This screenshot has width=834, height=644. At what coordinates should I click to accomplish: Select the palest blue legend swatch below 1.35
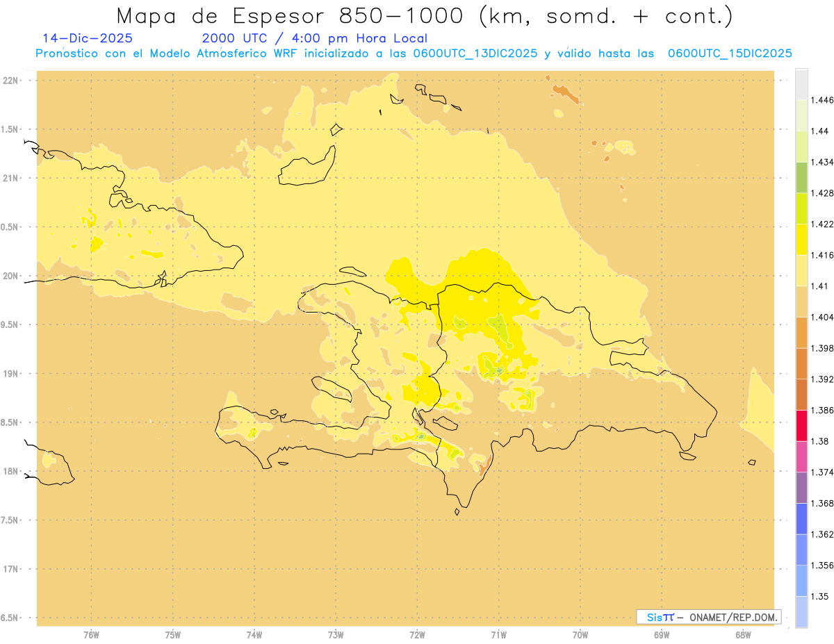[801, 612]
